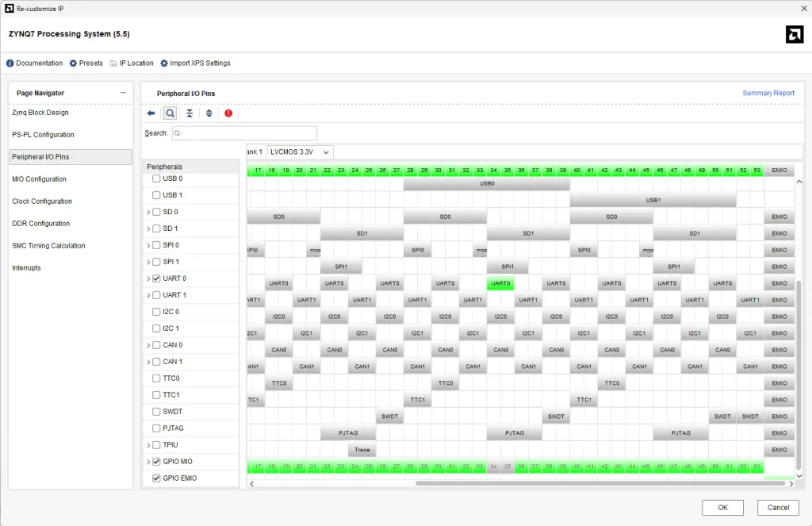Click the red error indicator icon
Image resolution: width=812 pixels, height=526 pixels.
click(228, 113)
